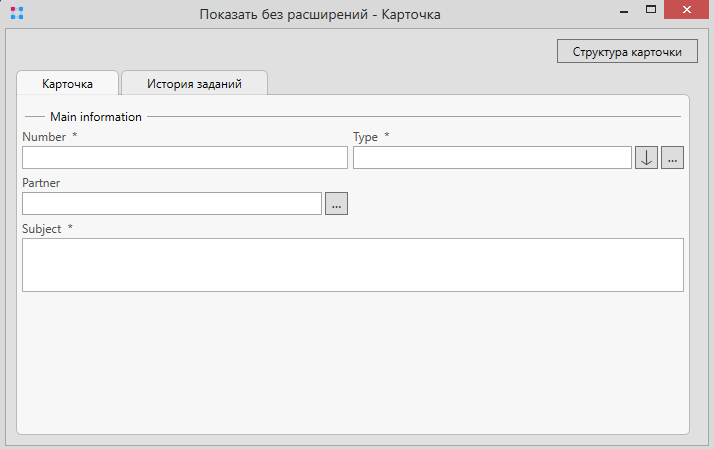Click inside the Type field

tap(492, 158)
